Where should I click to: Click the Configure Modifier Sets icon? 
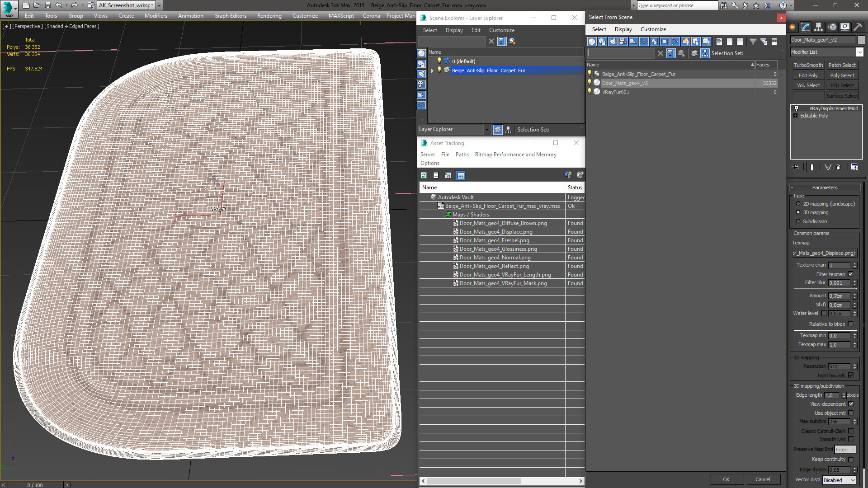(x=854, y=167)
